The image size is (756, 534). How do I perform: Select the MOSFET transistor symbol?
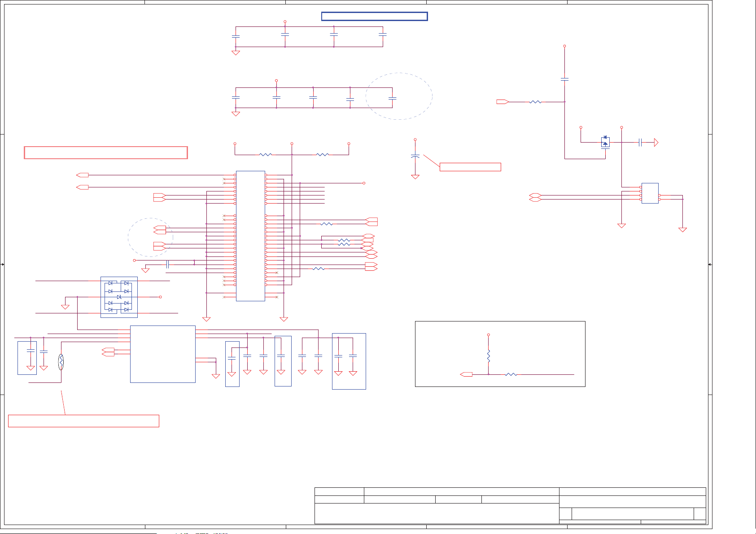click(605, 142)
